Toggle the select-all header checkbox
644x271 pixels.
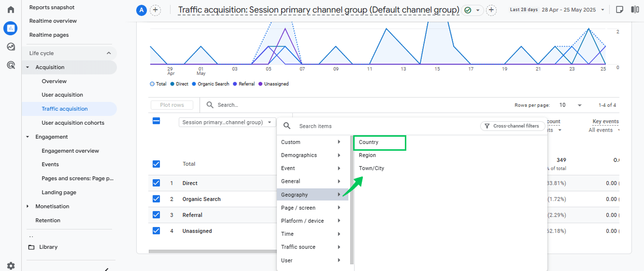(x=156, y=121)
